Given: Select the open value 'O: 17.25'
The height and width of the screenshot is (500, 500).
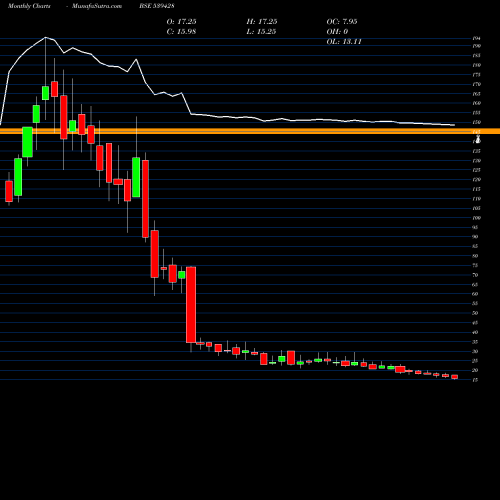Looking at the screenshot, I should click(181, 22).
